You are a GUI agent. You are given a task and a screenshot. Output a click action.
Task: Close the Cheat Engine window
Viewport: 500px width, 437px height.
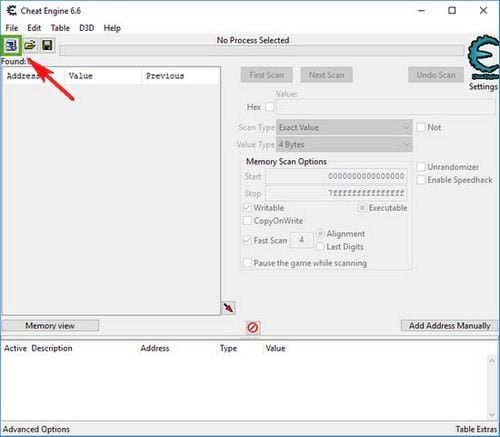(x=483, y=11)
